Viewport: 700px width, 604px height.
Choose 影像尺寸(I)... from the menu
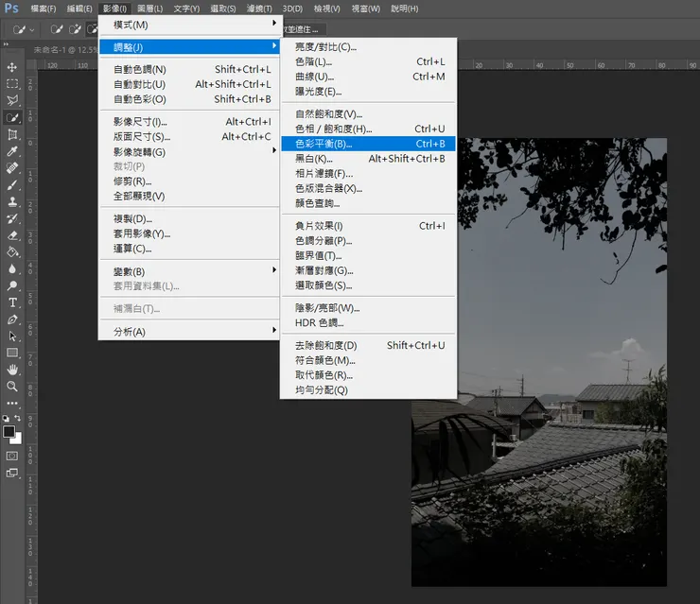tap(191, 122)
